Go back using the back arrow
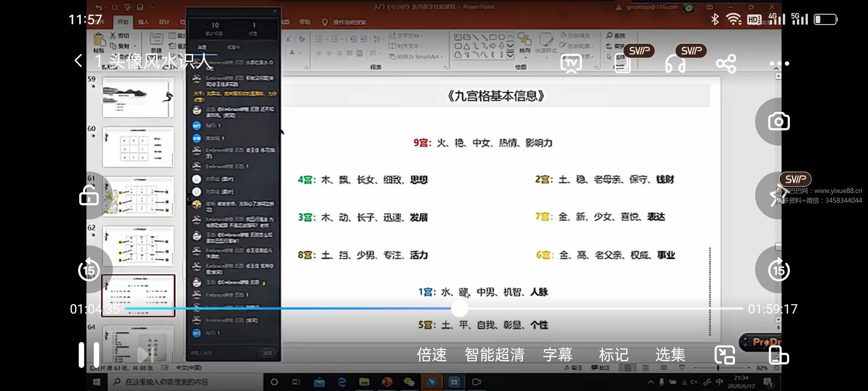 [x=78, y=60]
